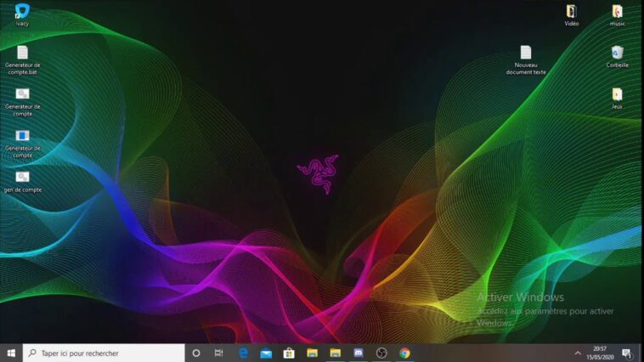Switch to Discord in the taskbar
The width and height of the screenshot is (644, 362).
point(359,353)
